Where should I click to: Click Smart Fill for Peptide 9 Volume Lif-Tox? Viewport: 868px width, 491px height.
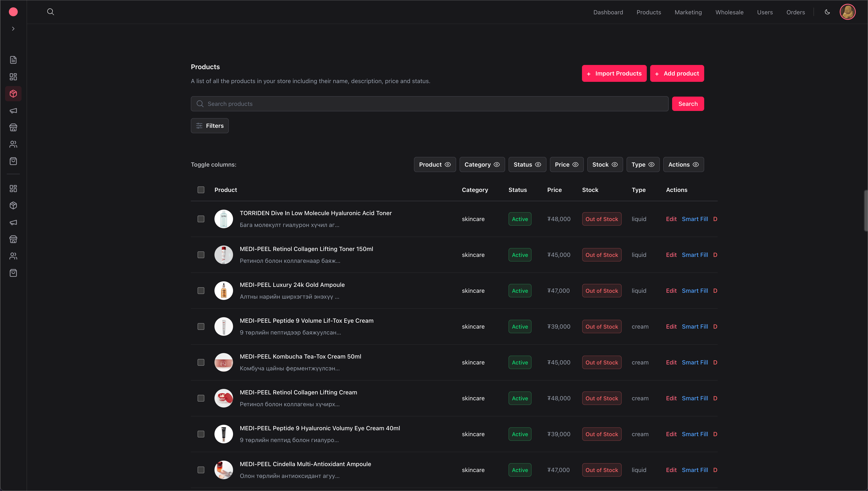click(694, 327)
